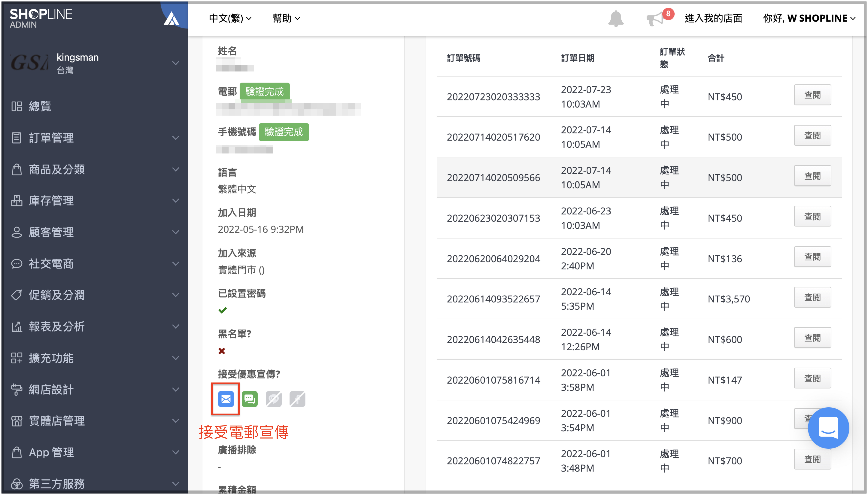Screen dimensions: 868x495
Task: Expand the 擴充功能 menu chevron
Action: pos(175,358)
